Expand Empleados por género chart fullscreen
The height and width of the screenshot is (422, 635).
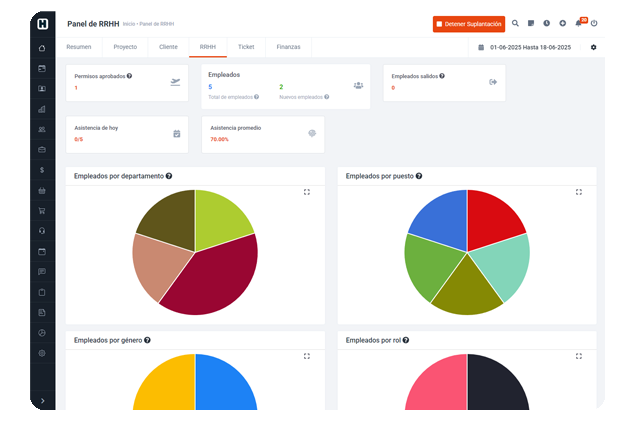(307, 356)
